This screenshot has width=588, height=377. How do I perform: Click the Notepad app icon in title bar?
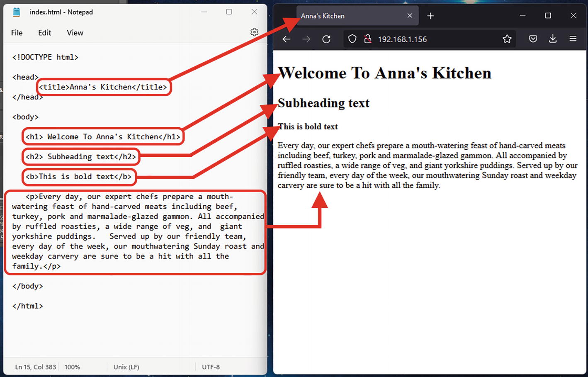(x=17, y=12)
